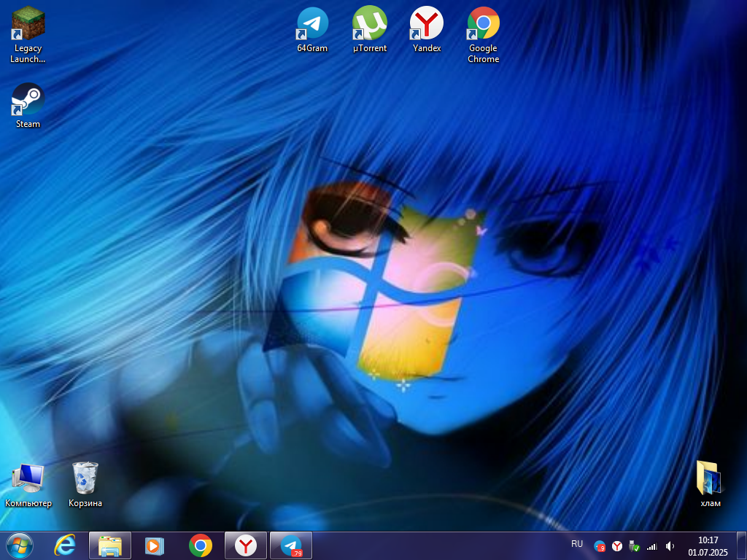Open Windows Media Player from the taskbar
This screenshot has height=560, width=747.
point(155,545)
